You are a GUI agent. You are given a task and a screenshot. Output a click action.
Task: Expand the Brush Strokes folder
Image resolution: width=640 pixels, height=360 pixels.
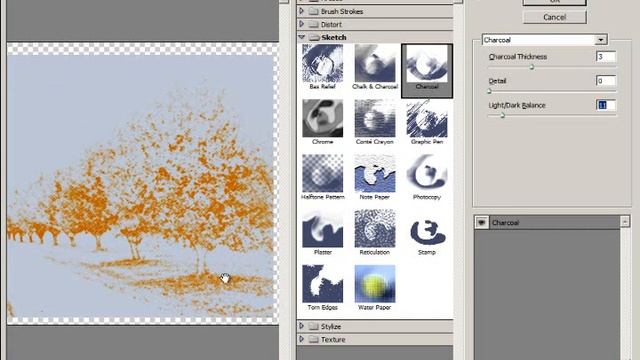302,11
